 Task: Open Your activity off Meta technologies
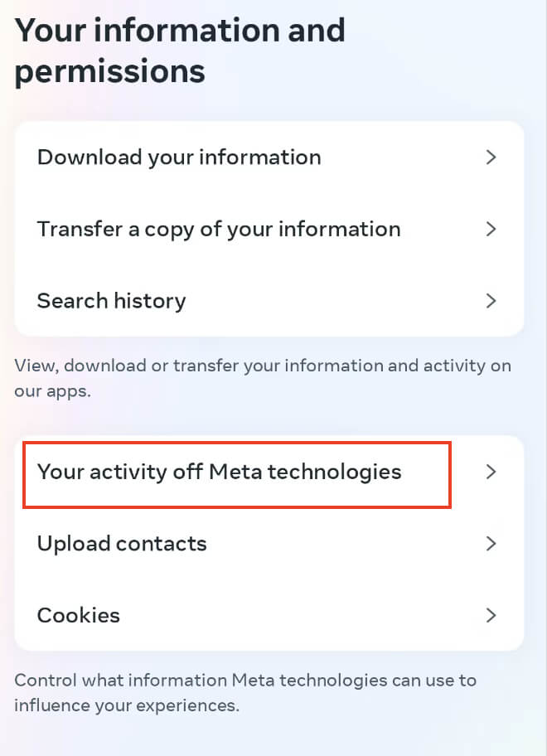click(x=219, y=472)
